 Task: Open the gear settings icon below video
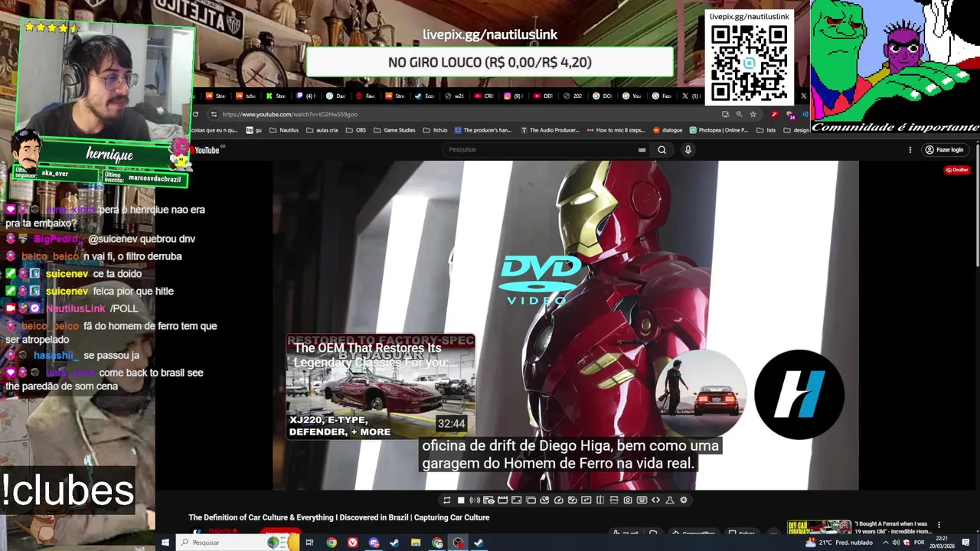[x=684, y=500]
